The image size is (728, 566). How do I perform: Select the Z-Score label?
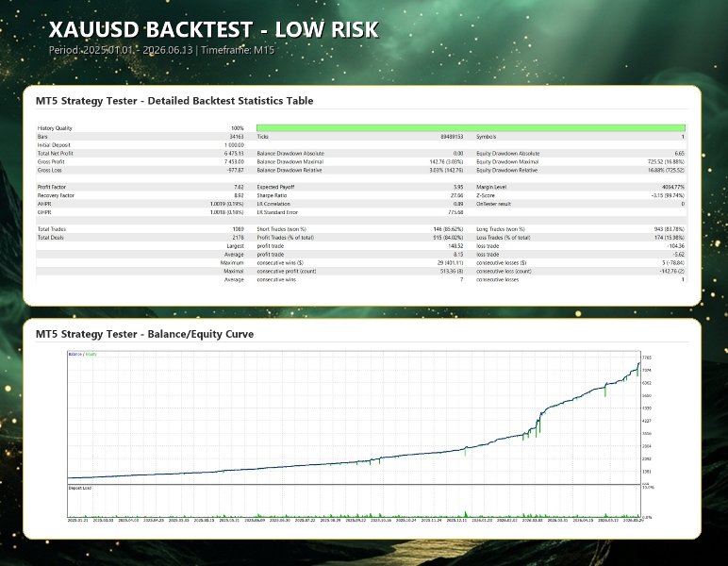click(x=486, y=195)
